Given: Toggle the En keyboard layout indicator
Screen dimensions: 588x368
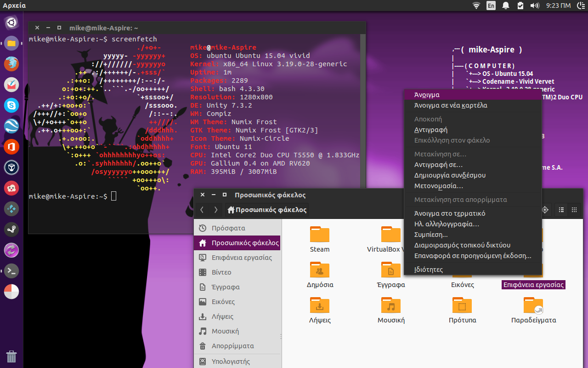Looking at the screenshot, I should coord(491,6).
